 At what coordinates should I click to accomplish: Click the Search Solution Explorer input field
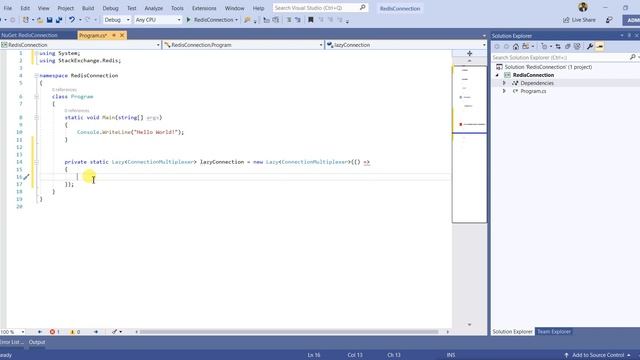coord(560,58)
